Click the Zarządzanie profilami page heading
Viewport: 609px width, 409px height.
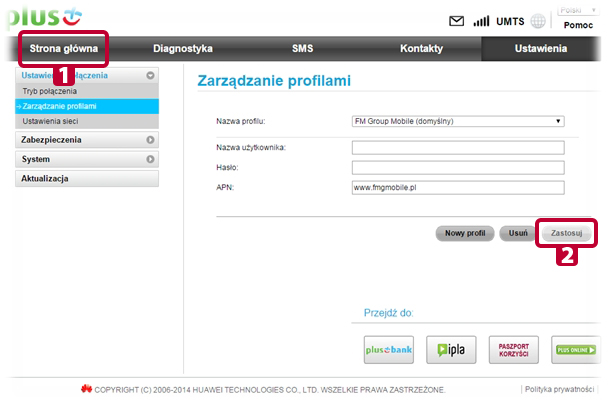click(274, 81)
